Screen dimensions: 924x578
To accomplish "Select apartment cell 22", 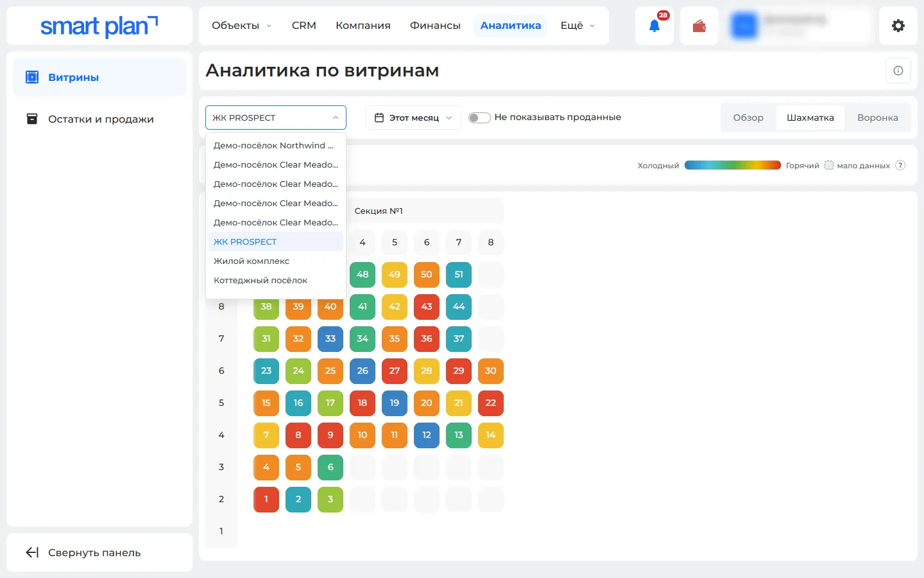I will tap(491, 403).
